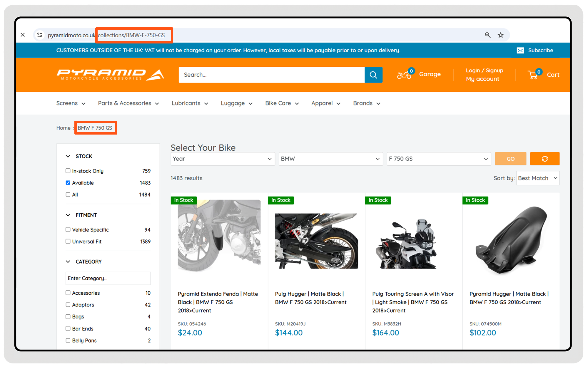Click the 1483 results text

point(186,178)
